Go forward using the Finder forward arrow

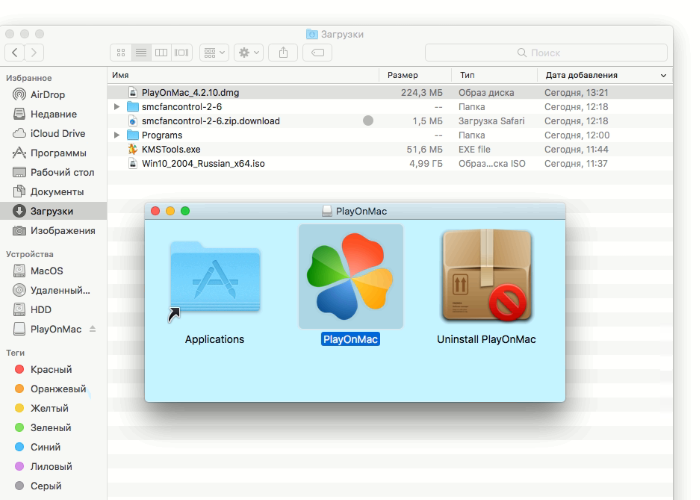(x=34, y=53)
